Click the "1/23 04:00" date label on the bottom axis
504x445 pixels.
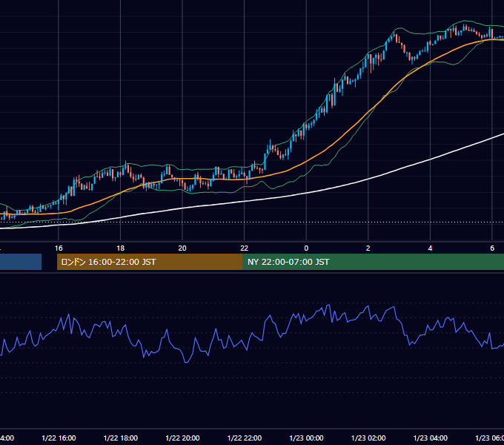[431, 438]
